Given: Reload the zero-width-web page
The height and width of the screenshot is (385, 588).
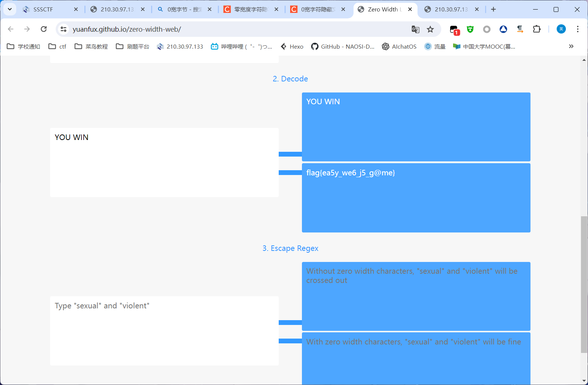Looking at the screenshot, I should (x=44, y=29).
